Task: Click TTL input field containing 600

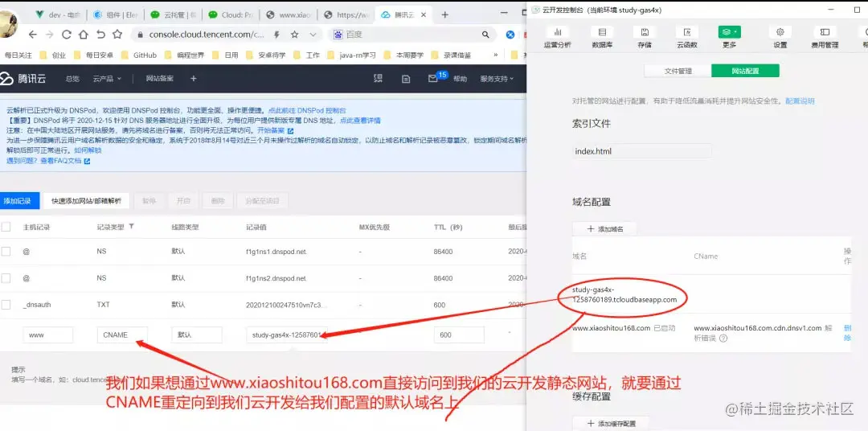Action: pyautogui.click(x=459, y=335)
